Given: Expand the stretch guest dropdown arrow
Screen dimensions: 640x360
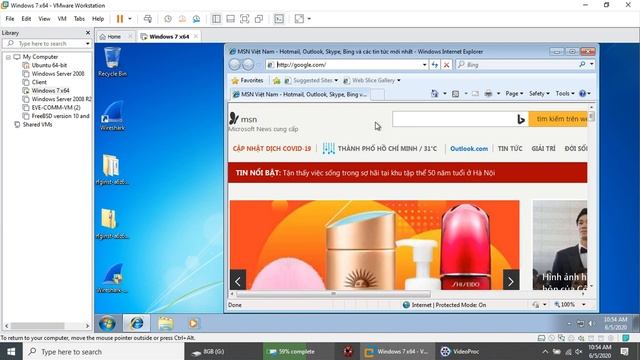Looking at the screenshot, I should pyautogui.click(x=309, y=19).
